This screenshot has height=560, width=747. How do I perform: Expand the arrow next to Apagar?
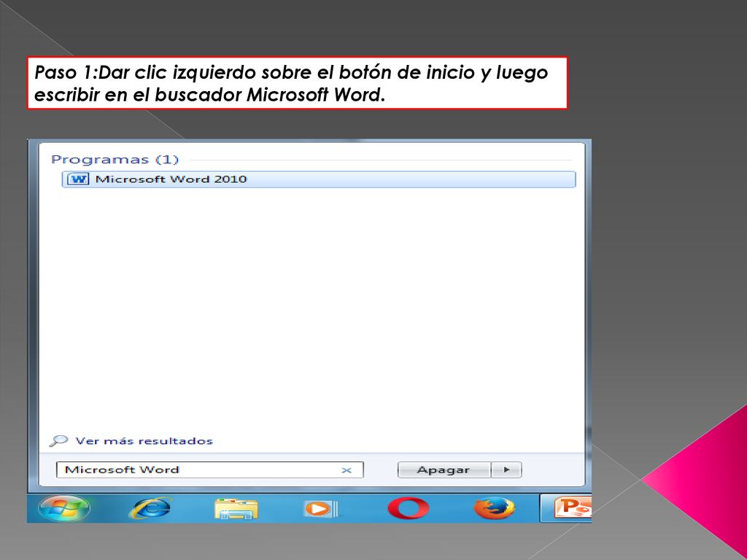click(506, 470)
